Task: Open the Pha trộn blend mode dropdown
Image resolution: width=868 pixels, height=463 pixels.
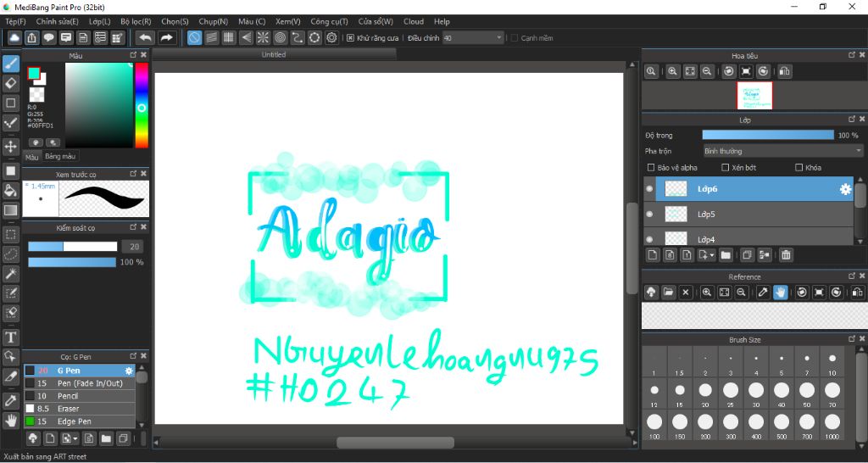Action: tap(782, 151)
